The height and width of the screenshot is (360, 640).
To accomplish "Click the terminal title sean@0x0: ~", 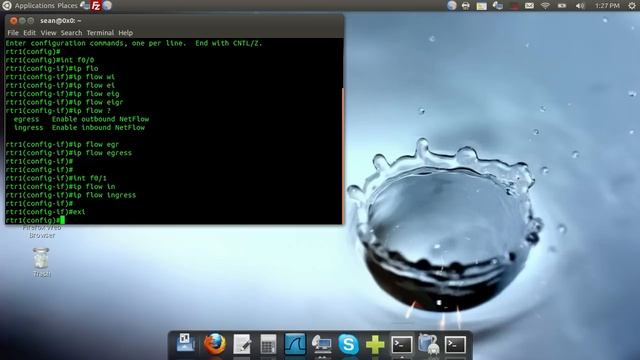I will tap(61, 20).
